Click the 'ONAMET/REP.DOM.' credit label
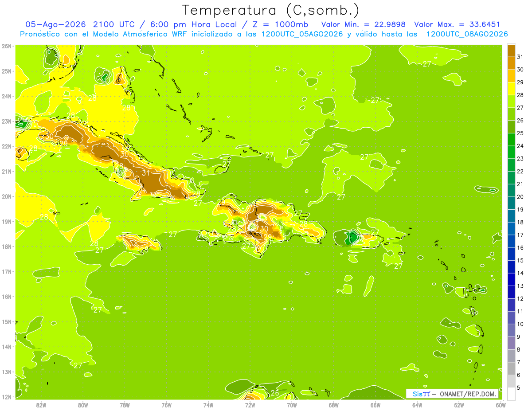 point(468,394)
